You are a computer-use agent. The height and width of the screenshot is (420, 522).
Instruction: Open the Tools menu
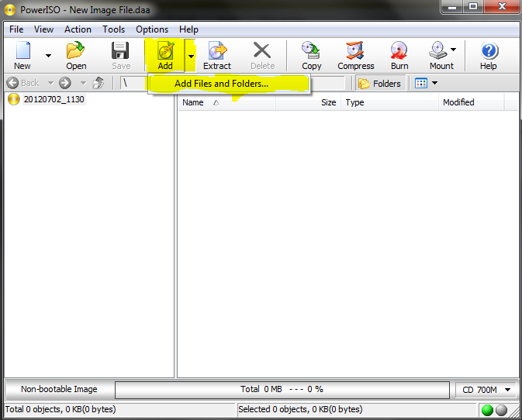(113, 29)
